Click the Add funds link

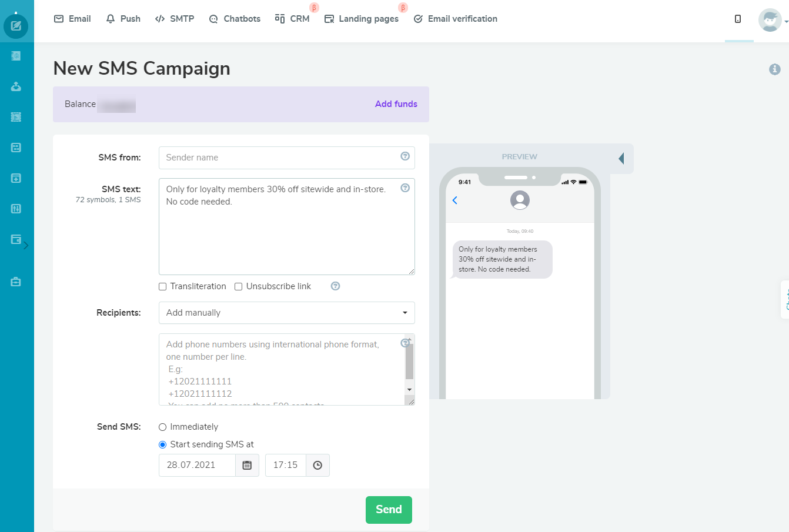click(396, 104)
